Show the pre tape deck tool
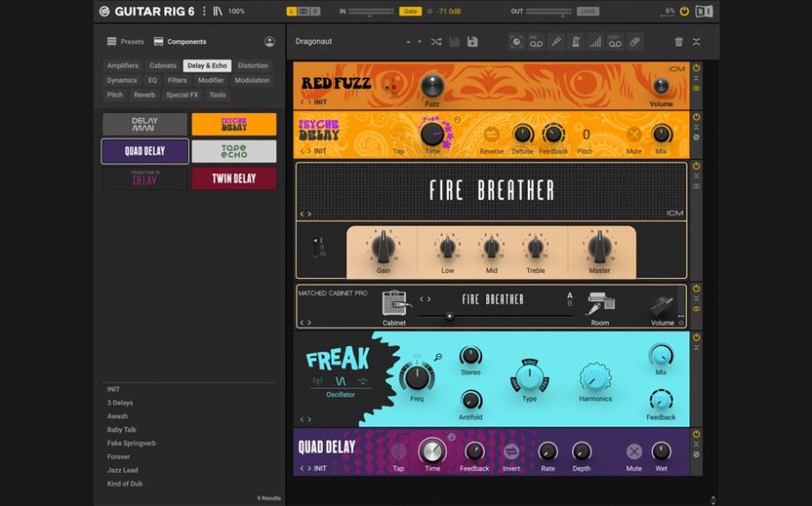Image resolution: width=812 pixels, height=506 pixels. pos(536,42)
